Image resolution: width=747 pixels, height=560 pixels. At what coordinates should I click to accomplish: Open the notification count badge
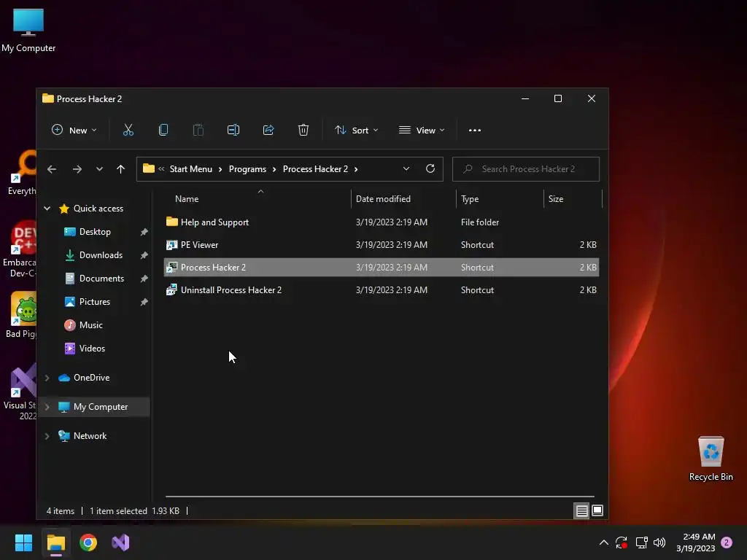(727, 542)
